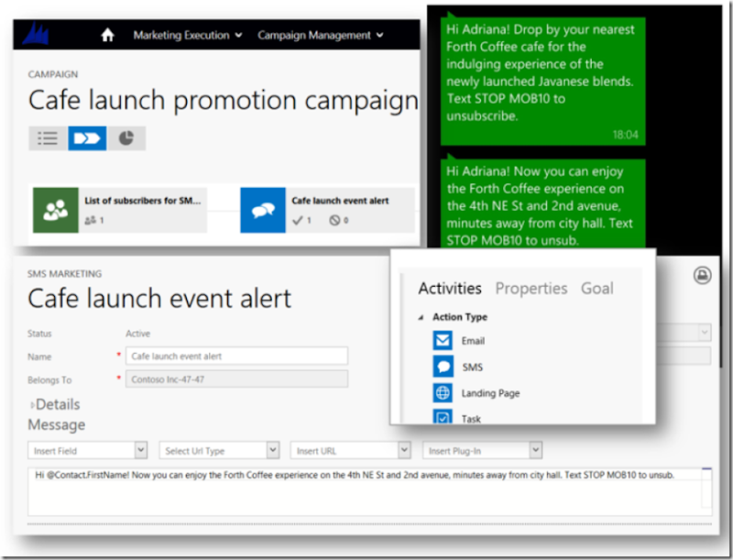Switch to Properties tab
This screenshot has height=560, width=733.
pos(531,289)
